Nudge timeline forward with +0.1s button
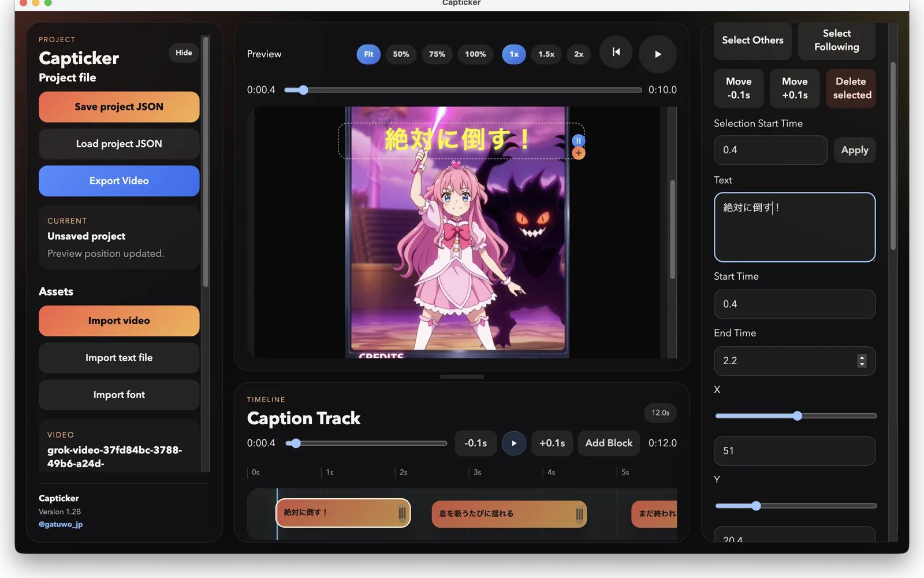This screenshot has width=924, height=578. point(552,443)
